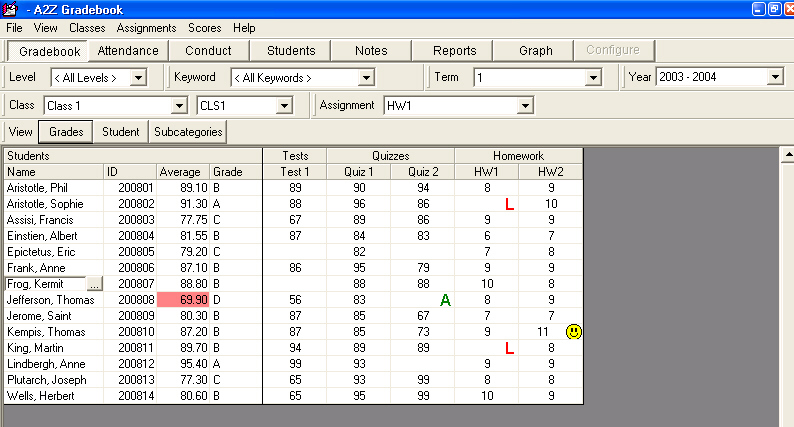Switch to the Graph tab
Screen dimensions: 794x427
535,51
